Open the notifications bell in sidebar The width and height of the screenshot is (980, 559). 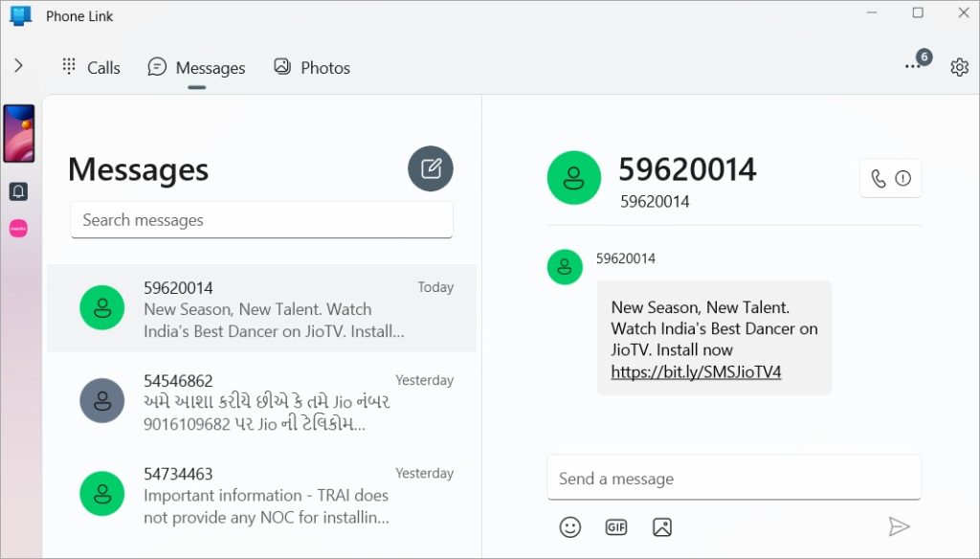18,191
